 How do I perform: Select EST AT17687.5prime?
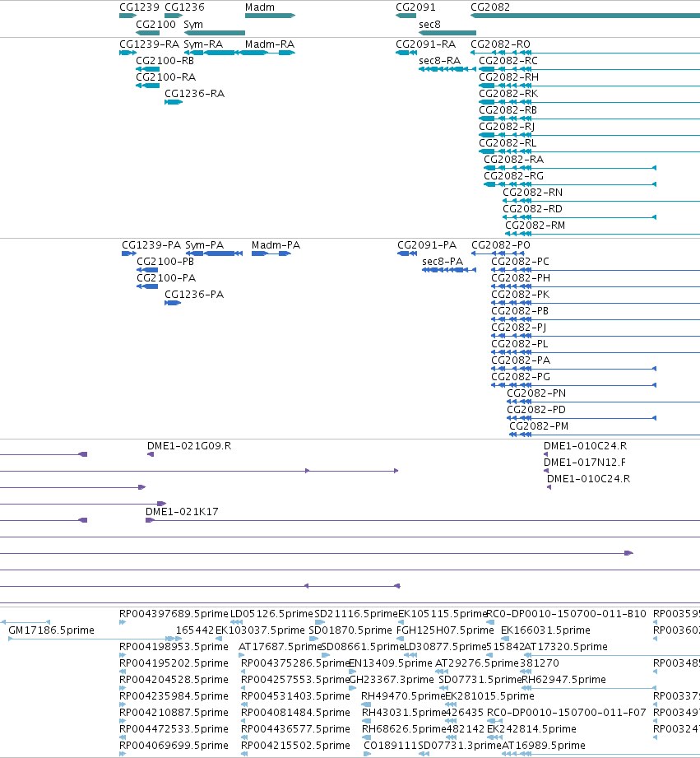(x=280, y=647)
